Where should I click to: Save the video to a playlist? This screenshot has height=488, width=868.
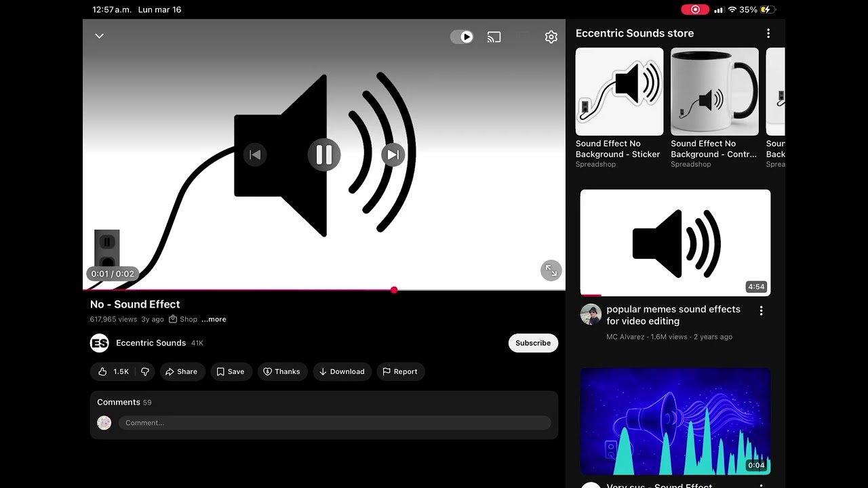point(231,371)
